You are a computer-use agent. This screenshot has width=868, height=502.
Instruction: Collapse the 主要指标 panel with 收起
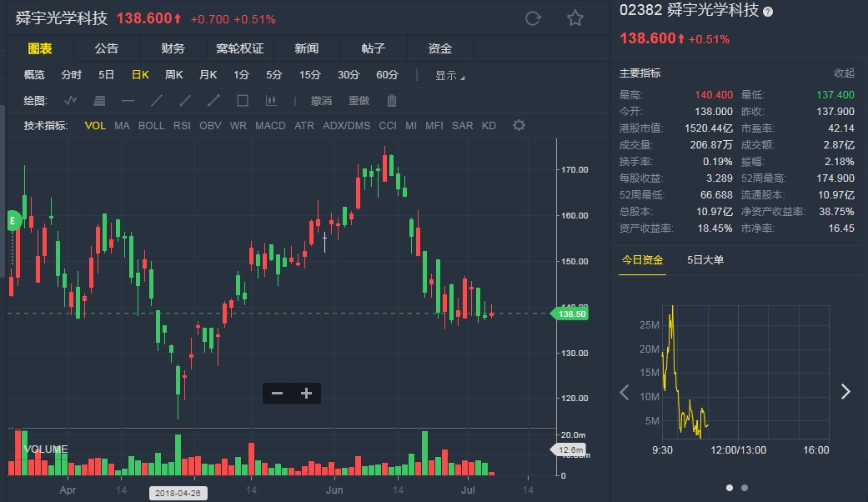point(844,73)
